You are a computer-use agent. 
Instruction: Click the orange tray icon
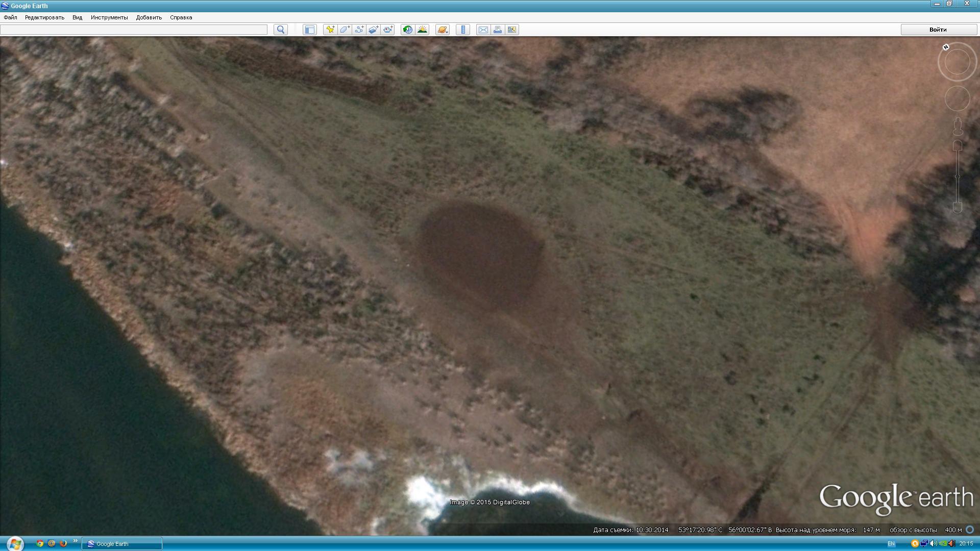(x=915, y=544)
